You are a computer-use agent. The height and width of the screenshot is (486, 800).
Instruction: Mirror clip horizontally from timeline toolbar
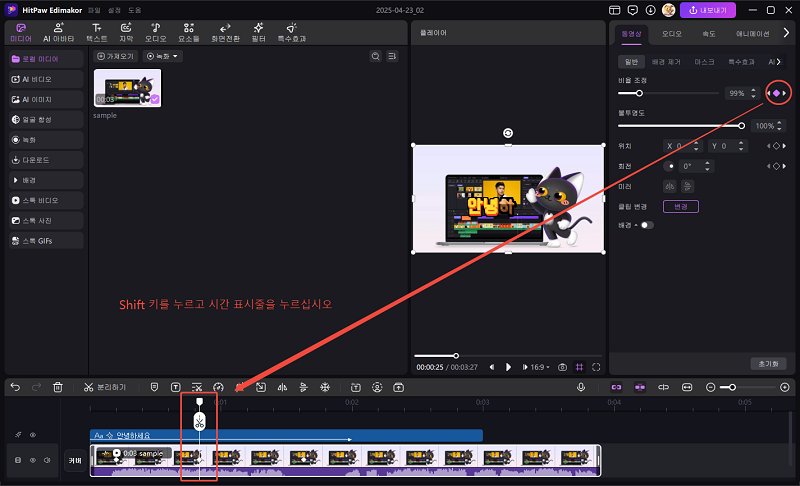click(x=282, y=387)
